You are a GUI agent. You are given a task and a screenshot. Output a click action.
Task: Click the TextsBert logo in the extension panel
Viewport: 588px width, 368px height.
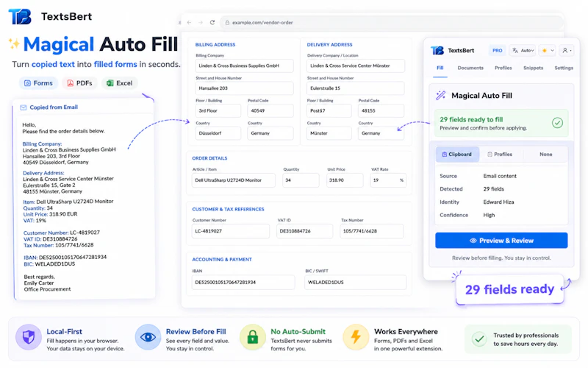pos(437,50)
